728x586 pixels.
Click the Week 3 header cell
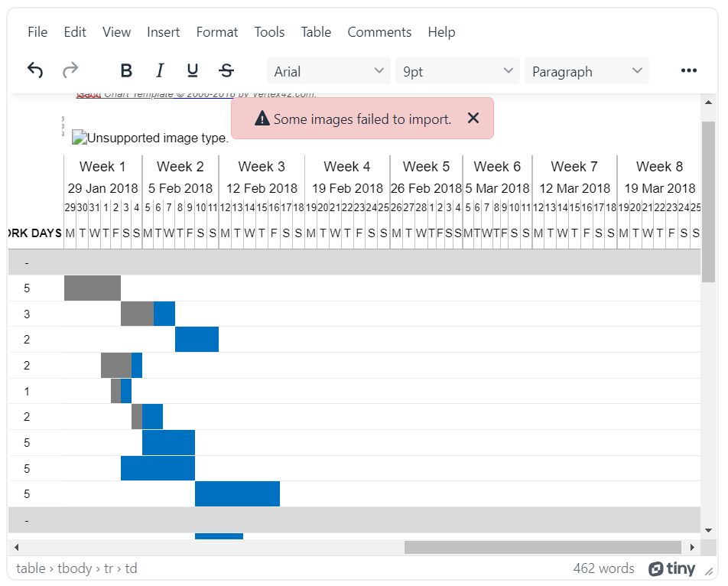pyautogui.click(x=262, y=166)
